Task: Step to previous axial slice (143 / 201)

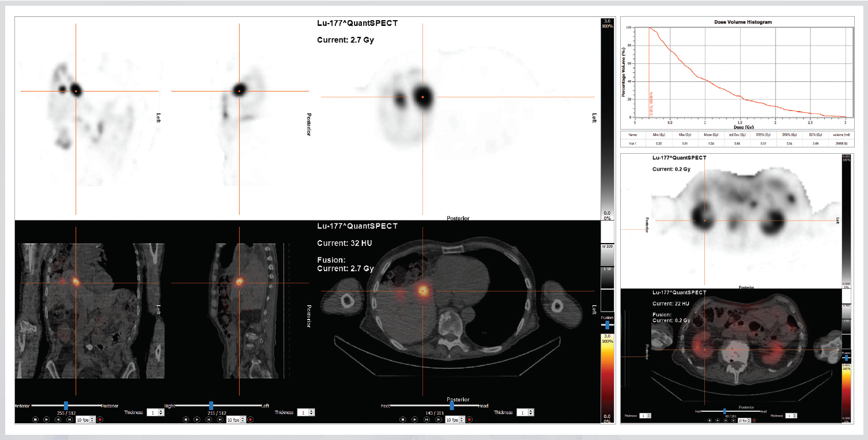Action: [x=427, y=419]
